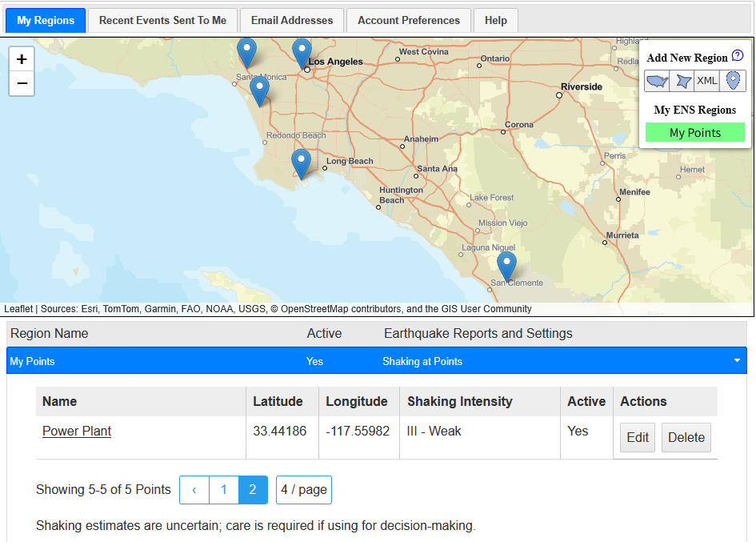
Task: Click latitude value 33.44186
Action: (x=280, y=431)
